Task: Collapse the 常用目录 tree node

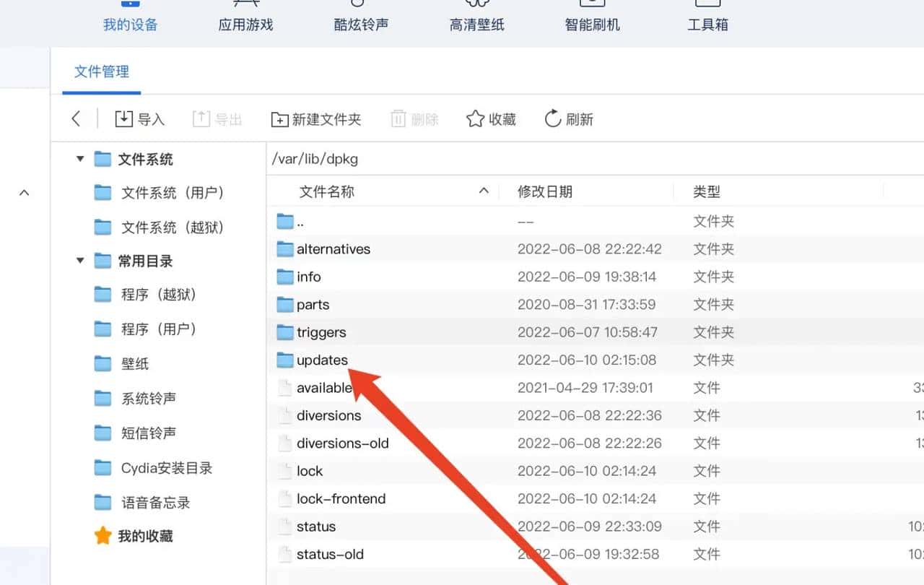Action: coord(79,261)
